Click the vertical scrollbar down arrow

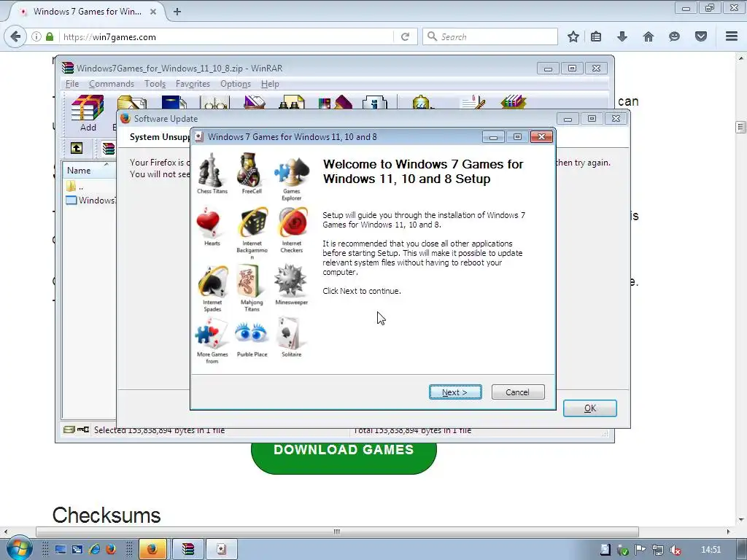pyautogui.click(x=741, y=520)
